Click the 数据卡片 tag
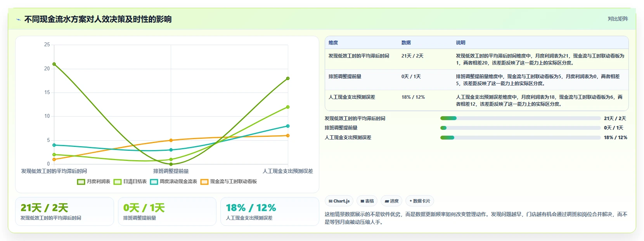The image size is (644, 241). [x=419, y=201]
